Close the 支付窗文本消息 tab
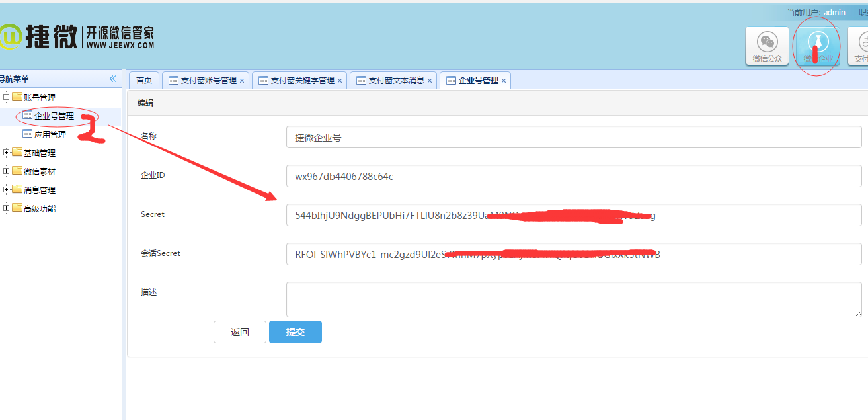 pyautogui.click(x=430, y=81)
